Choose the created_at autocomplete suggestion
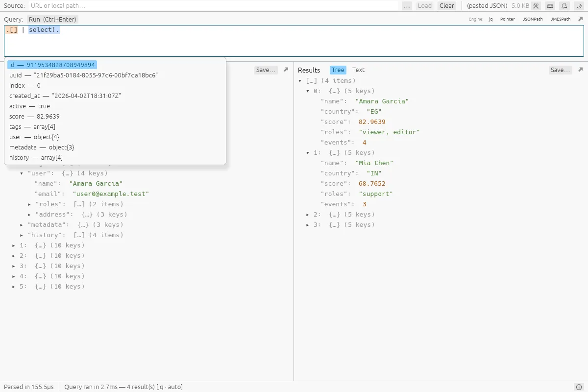The width and height of the screenshot is (588, 392). [x=116, y=96]
